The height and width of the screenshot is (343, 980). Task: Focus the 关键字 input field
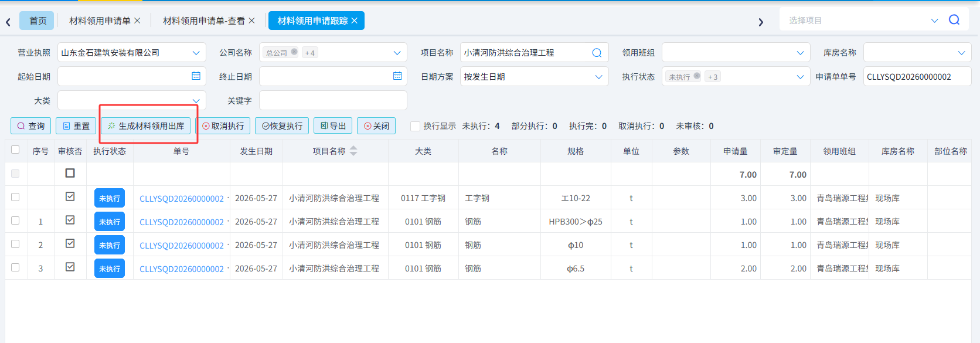point(333,100)
